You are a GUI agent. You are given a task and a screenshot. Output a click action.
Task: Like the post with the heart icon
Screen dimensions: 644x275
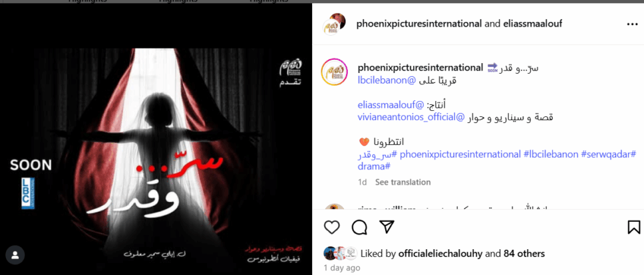pyautogui.click(x=332, y=227)
